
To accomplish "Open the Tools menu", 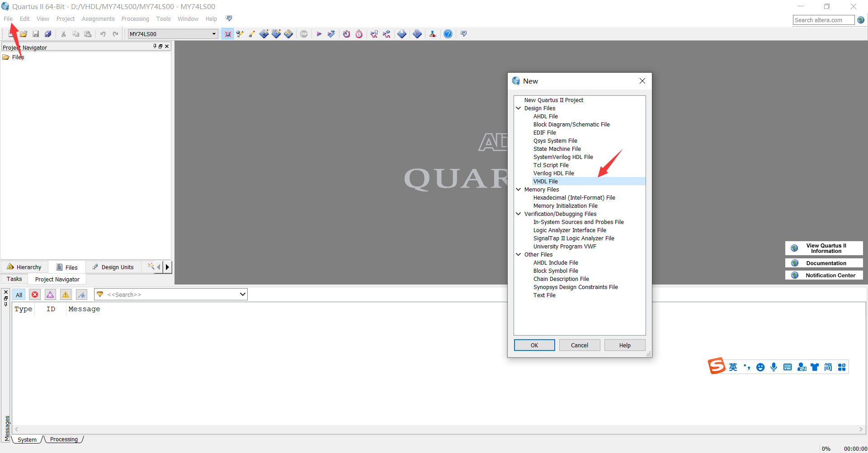I will pos(164,19).
